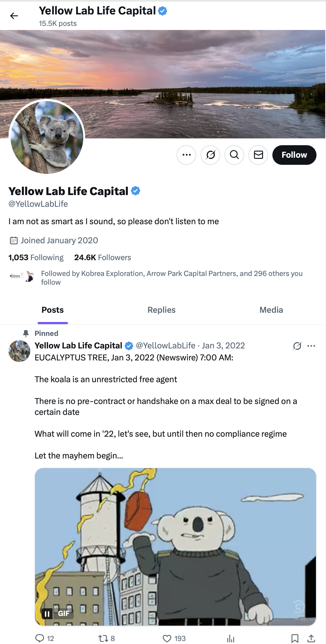Follow Yellow Lab Life Capital
The image size is (326, 644).
coord(294,155)
